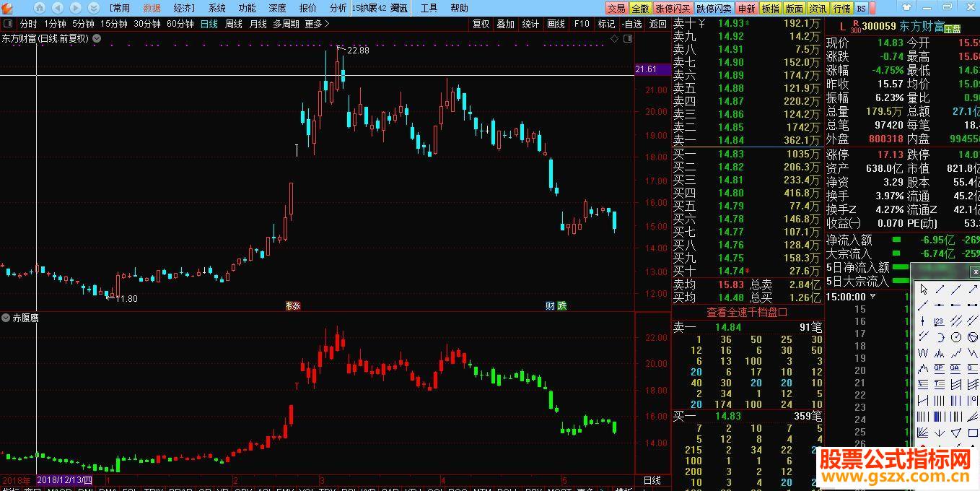
Task: Click the 2018/12/13 date marker on timeline
Action: 65,480
